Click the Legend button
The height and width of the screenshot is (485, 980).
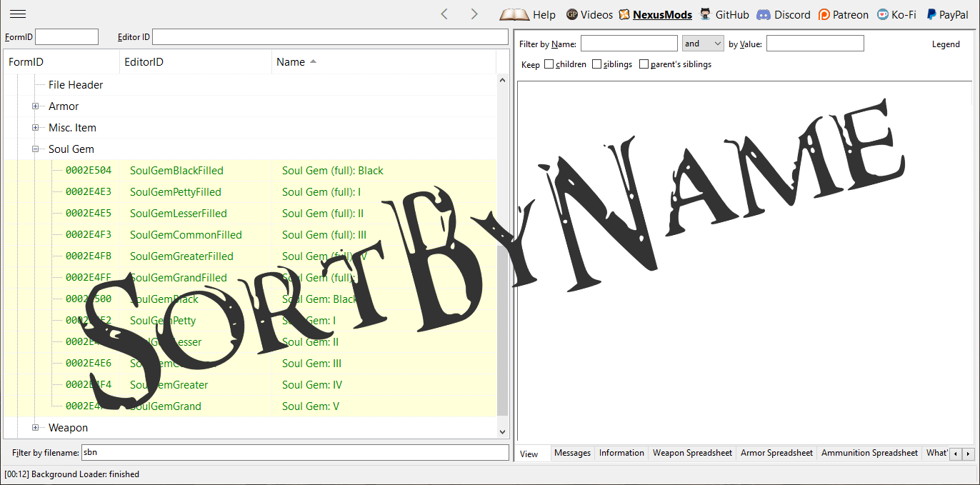click(x=946, y=44)
